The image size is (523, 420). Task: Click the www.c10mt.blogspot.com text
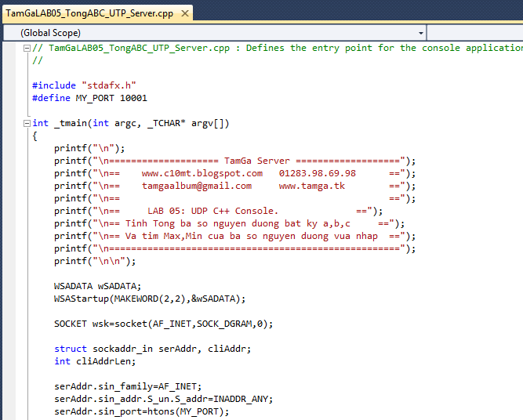202,174
